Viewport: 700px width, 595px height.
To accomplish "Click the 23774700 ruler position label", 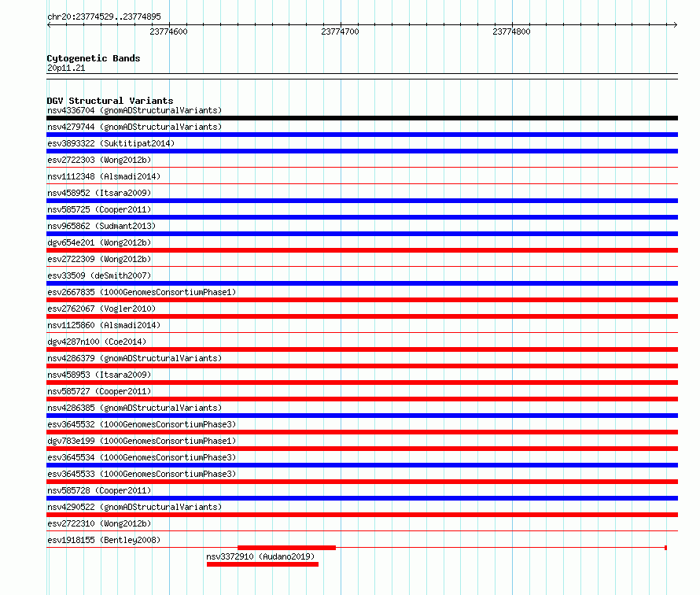I will pos(340,31).
